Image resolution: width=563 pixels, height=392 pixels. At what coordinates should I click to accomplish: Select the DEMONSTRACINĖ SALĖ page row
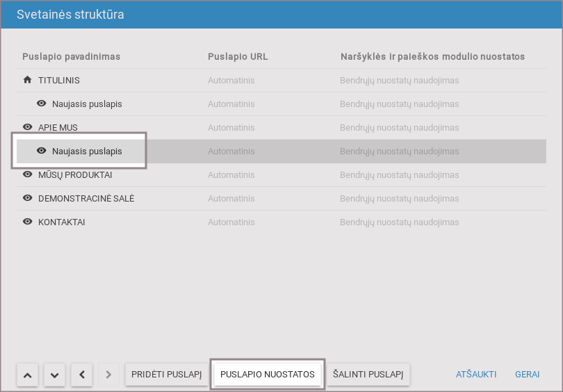point(86,198)
